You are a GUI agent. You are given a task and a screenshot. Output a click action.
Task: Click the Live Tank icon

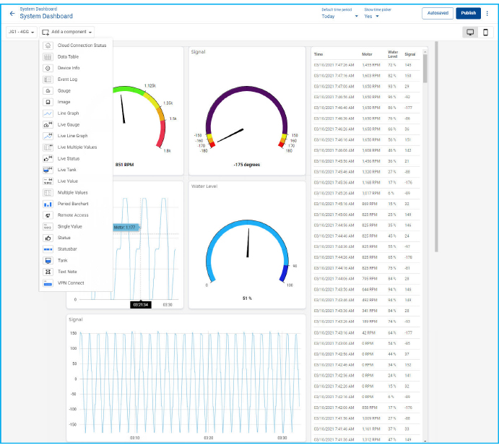[x=48, y=170]
